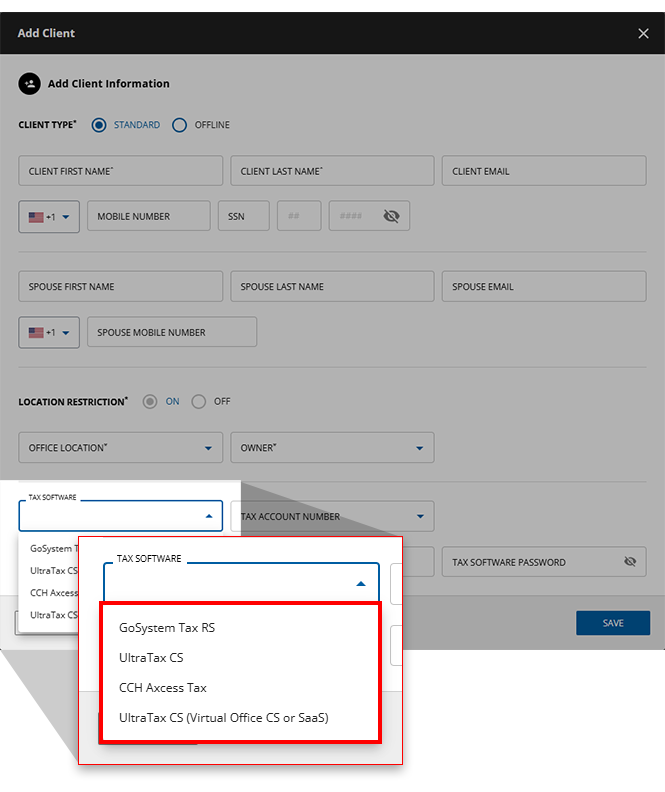The height and width of the screenshot is (792, 665).
Task: Click the Add Client Information person icon
Action: 30,84
